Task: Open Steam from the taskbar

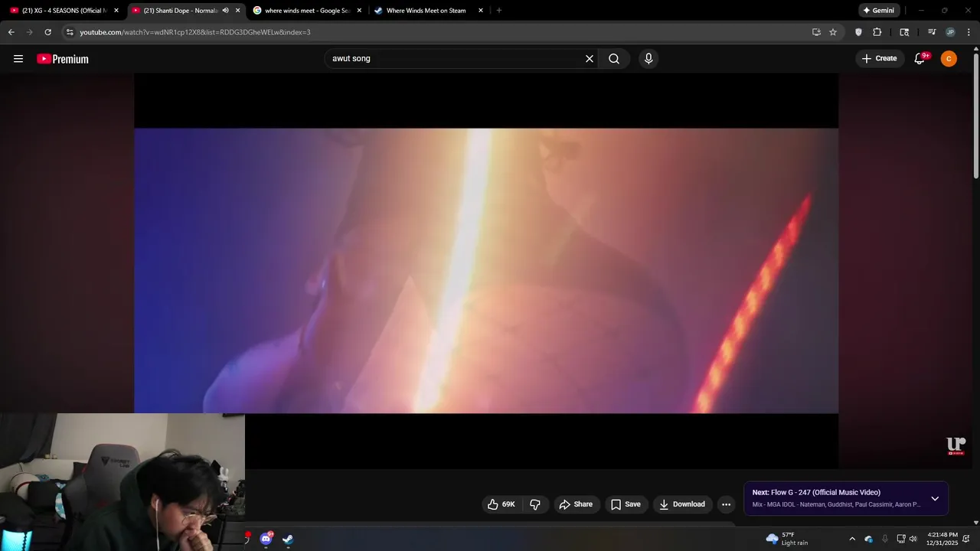Action: pyautogui.click(x=288, y=539)
